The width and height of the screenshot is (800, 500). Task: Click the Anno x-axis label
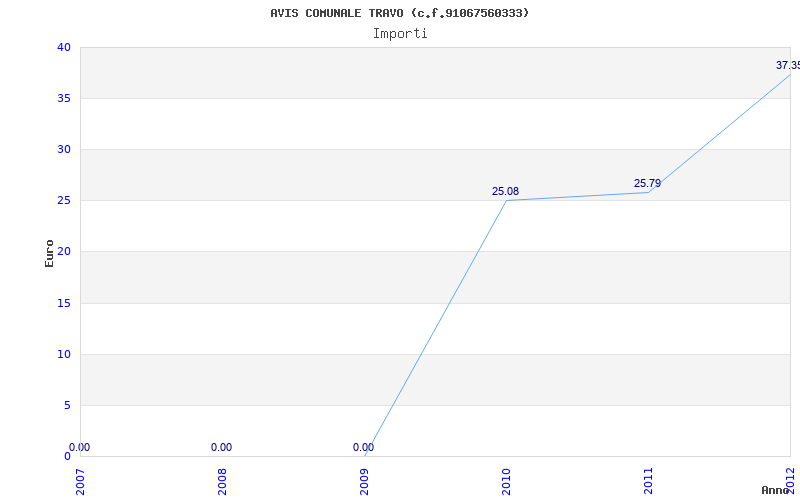(x=775, y=490)
